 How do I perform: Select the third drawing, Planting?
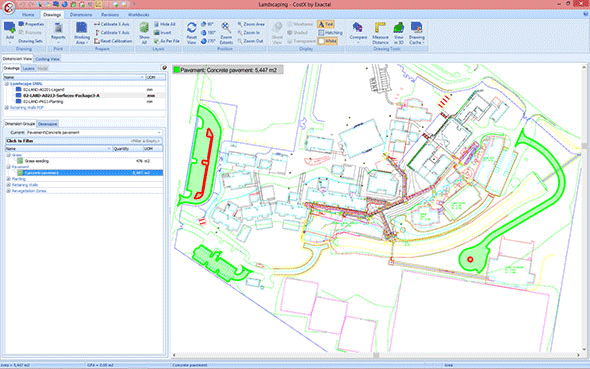pyautogui.click(x=43, y=102)
